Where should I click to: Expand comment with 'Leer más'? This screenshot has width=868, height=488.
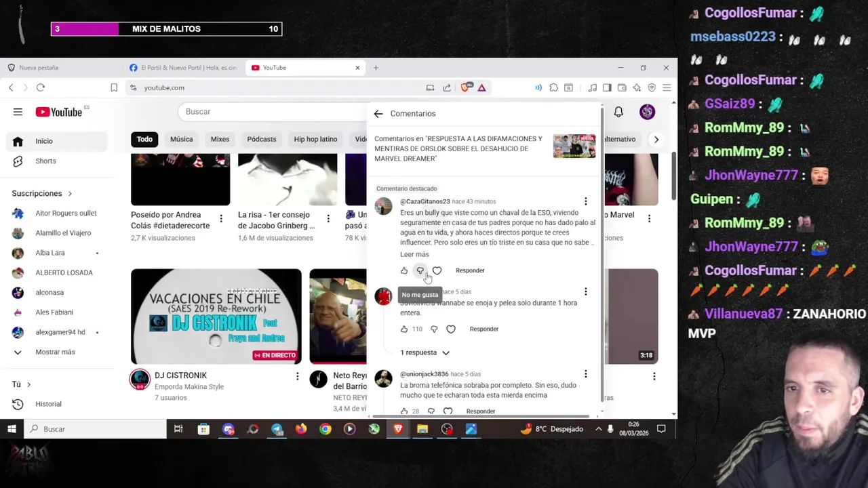pos(414,254)
